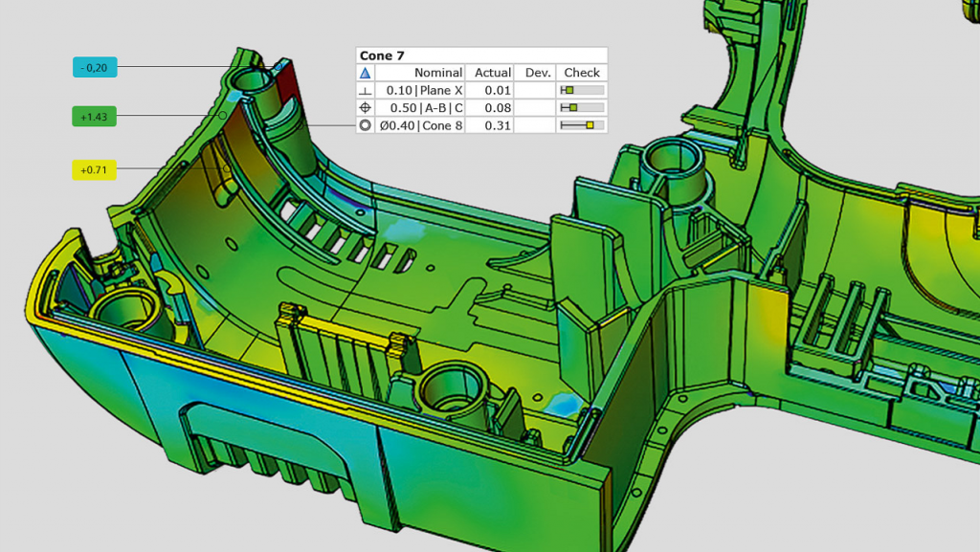
Task: Click the green check indicator for Plane X
Action: click(568, 90)
